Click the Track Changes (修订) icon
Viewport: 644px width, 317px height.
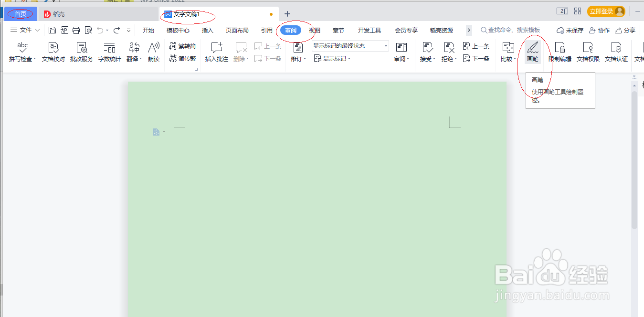click(x=298, y=48)
